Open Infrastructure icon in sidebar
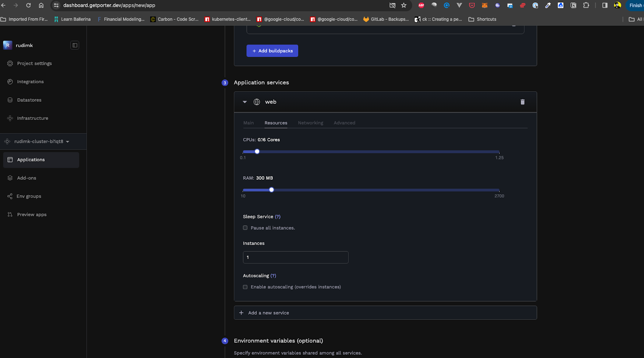 [10, 118]
